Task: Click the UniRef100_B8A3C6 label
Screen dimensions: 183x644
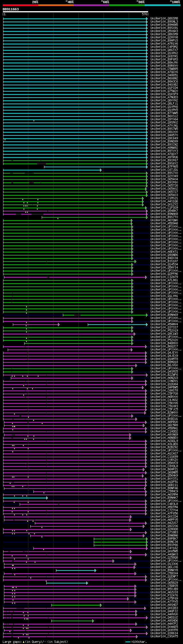Action: pos(164,81)
